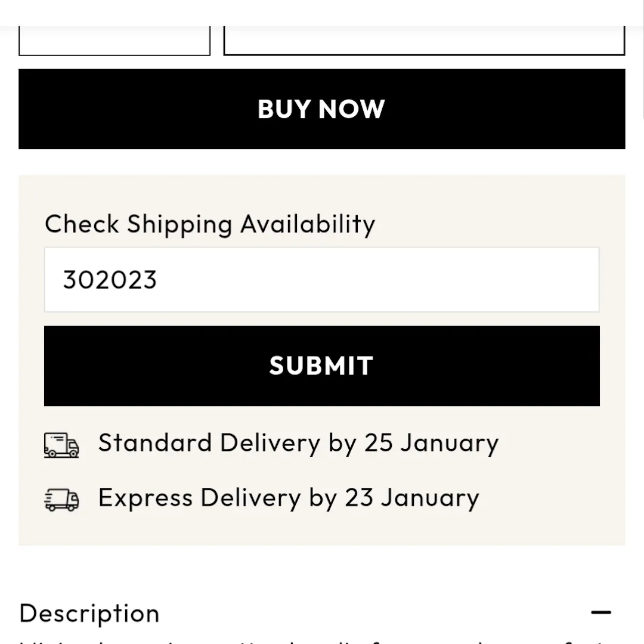This screenshot has width=644, height=644.
Task: Click the Check Shipping Availability label
Action: (x=210, y=224)
